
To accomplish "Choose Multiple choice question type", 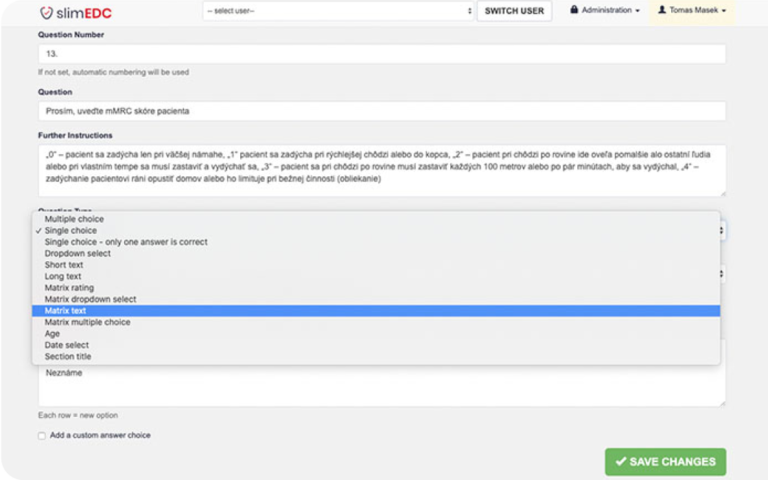I will pos(376,219).
